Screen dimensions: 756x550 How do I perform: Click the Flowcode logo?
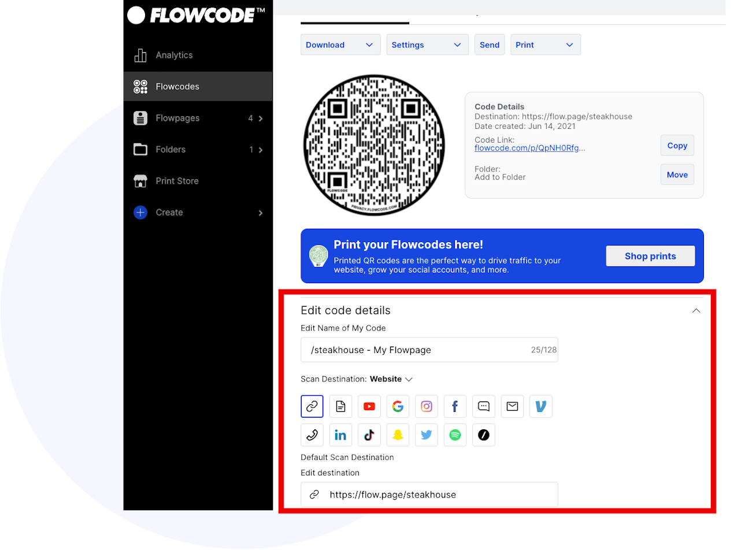(197, 15)
